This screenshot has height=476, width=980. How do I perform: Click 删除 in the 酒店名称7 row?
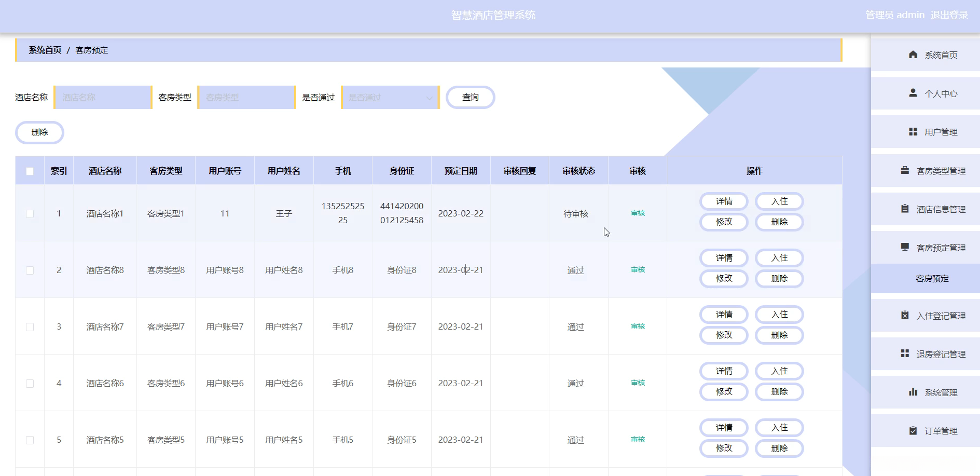(x=780, y=335)
